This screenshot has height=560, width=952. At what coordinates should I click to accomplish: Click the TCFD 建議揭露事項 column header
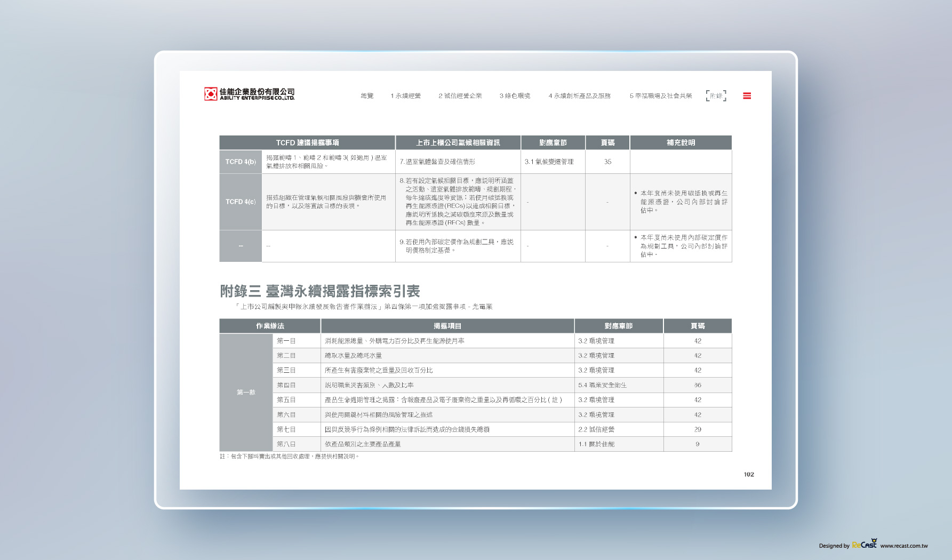click(x=307, y=142)
